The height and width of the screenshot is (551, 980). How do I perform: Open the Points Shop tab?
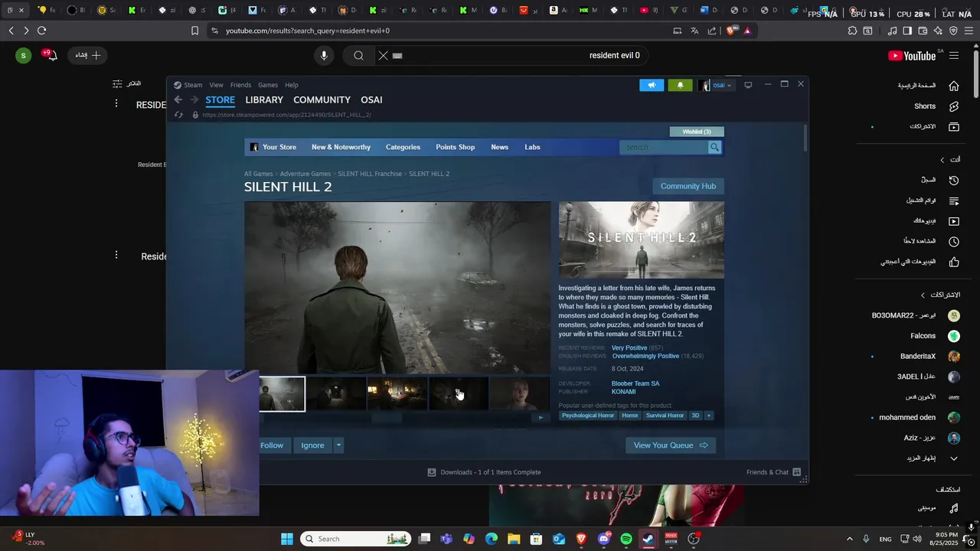point(456,147)
